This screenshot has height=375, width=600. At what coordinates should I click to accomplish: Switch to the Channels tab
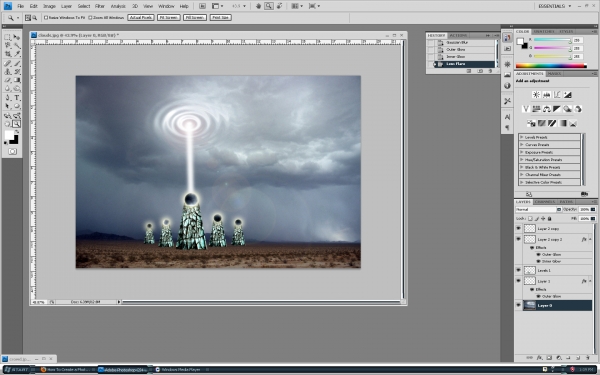click(545, 202)
